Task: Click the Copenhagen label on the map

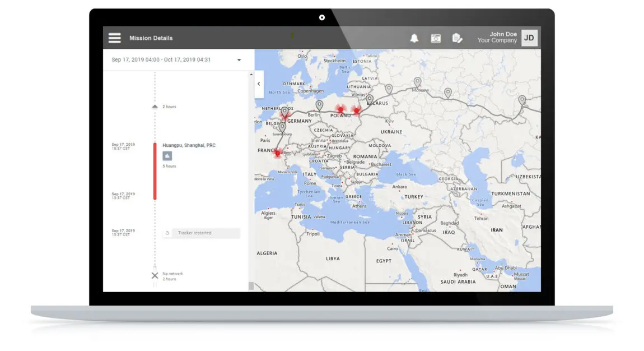Action: (x=310, y=91)
